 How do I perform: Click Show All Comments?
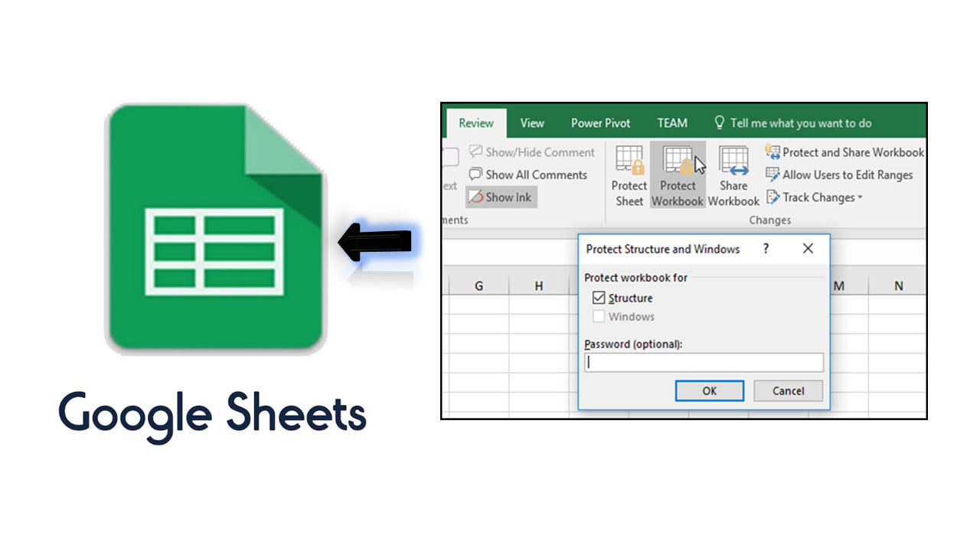click(x=528, y=174)
